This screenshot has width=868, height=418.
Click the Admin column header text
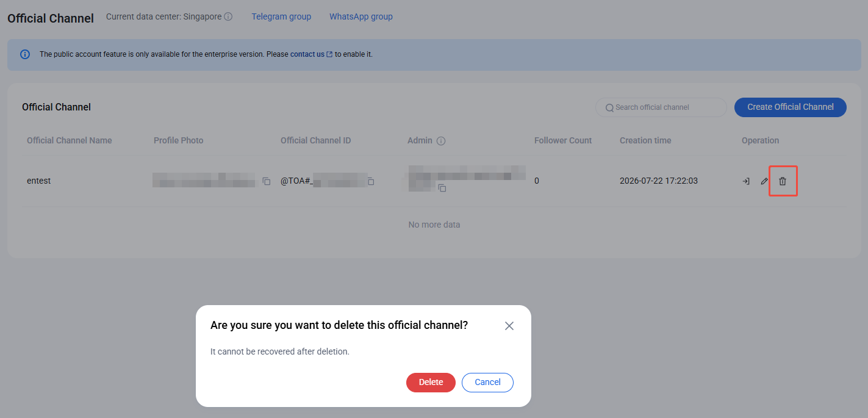tap(420, 140)
